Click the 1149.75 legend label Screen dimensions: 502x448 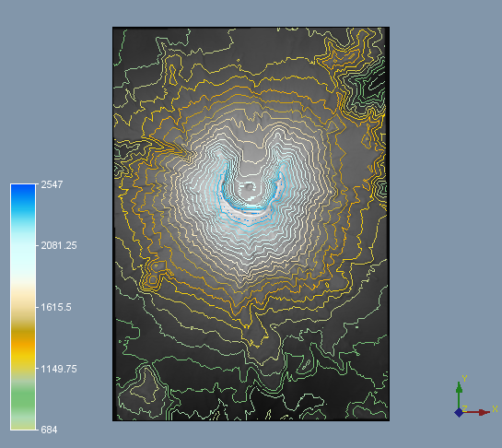click(x=59, y=369)
